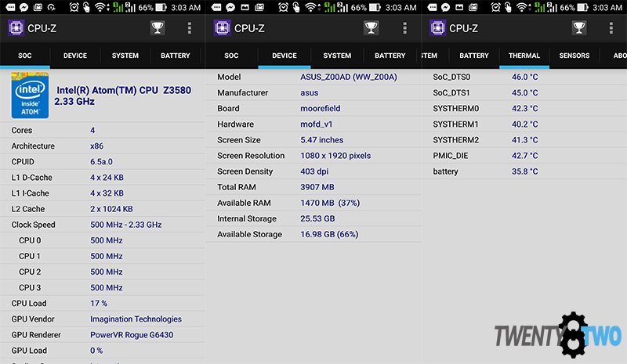Image resolution: width=627 pixels, height=364 pixels.
Task: Tap GPU Vendor Imagination Technologies
Action: pyautogui.click(x=136, y=319)
